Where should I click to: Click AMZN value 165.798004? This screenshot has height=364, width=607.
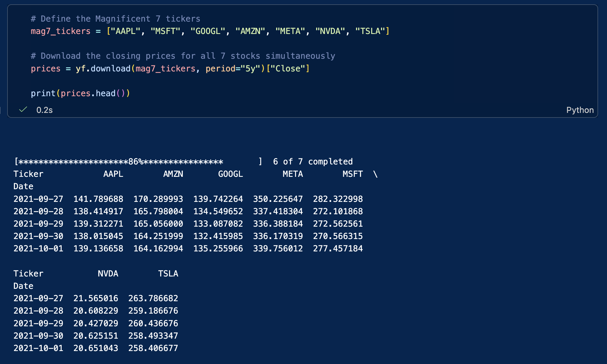point(158,211)
